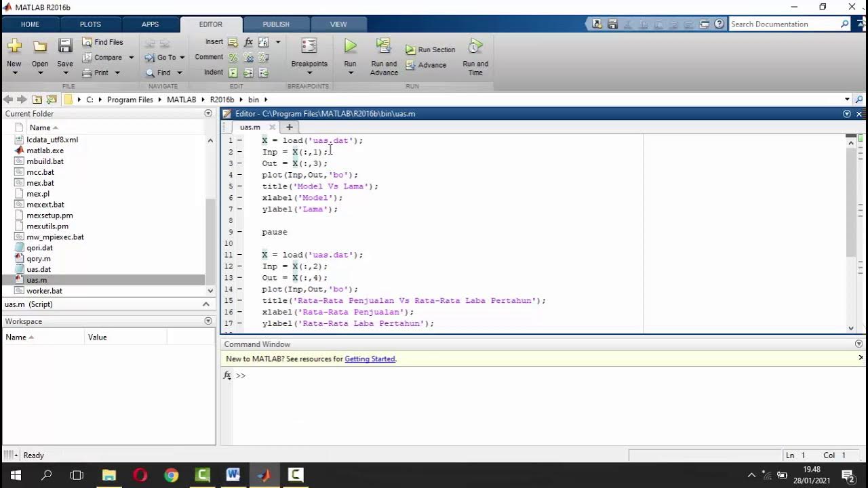Click Program Files in the path bar
The width and height of the screenshot is (868, 488).
tap(130, 100)
